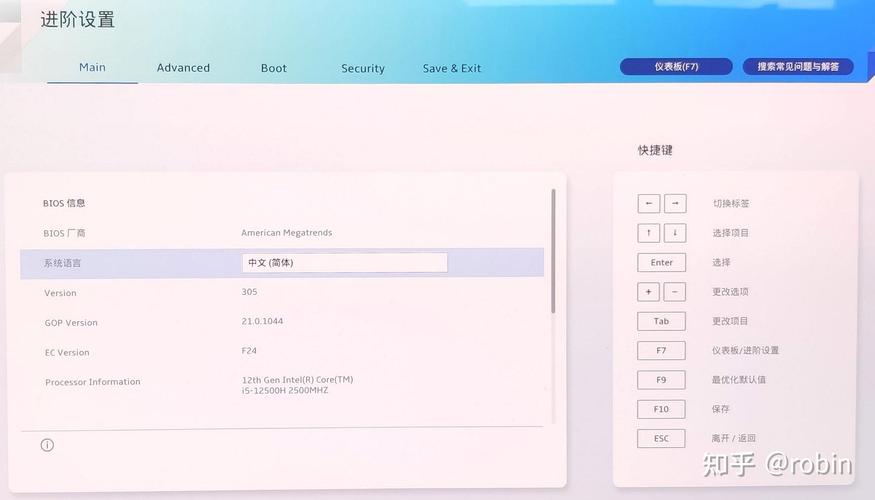Open the 系统语言 language dropdown 中文 (简体)

(344, 263)
